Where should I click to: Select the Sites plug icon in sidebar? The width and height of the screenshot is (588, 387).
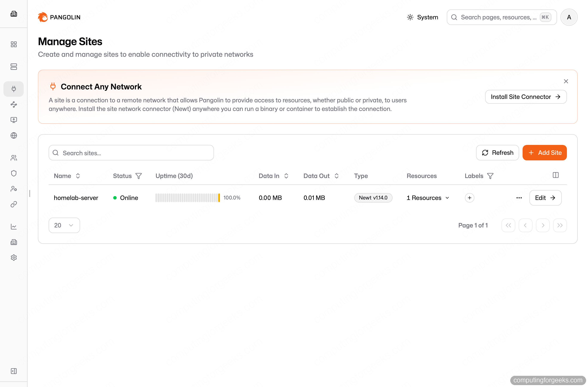14,89
